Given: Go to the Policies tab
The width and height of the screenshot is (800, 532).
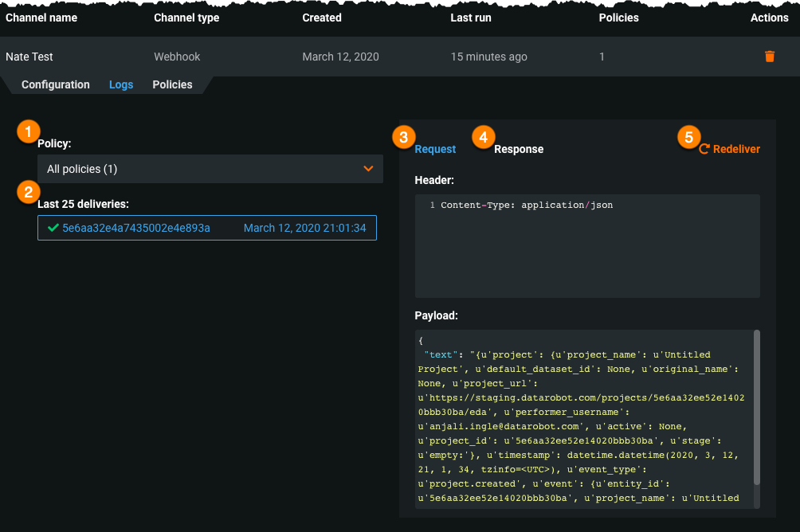Looking at the screenshot, I should point(172,84).
